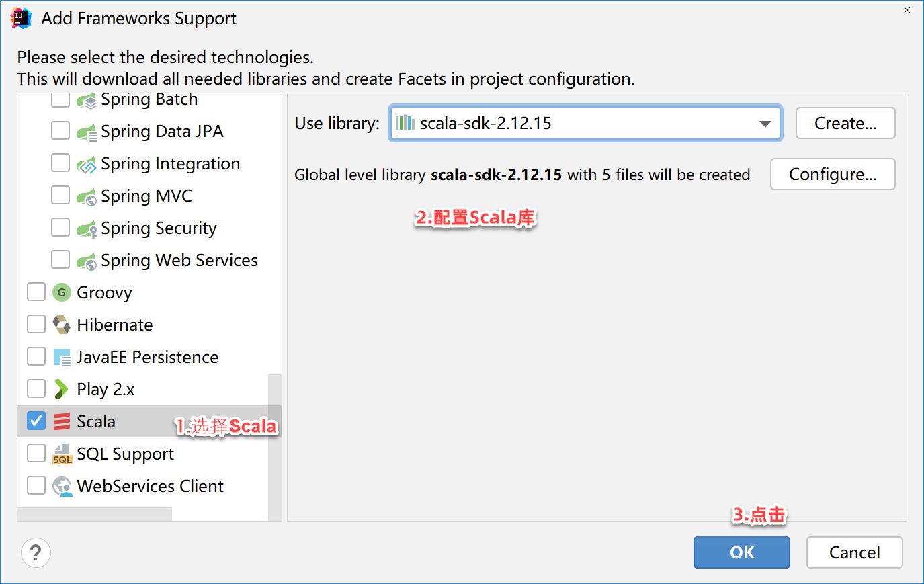
Task: Click the SQL Support icon
Action: [62, 454]
